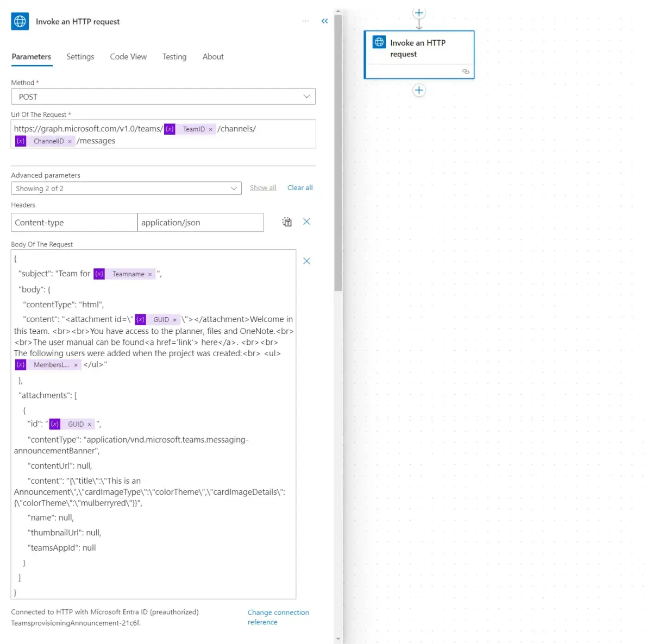Viewport: 652px width, 644px height.
Task: Add a step with plus below the card
Action: (x=419, y=90)
